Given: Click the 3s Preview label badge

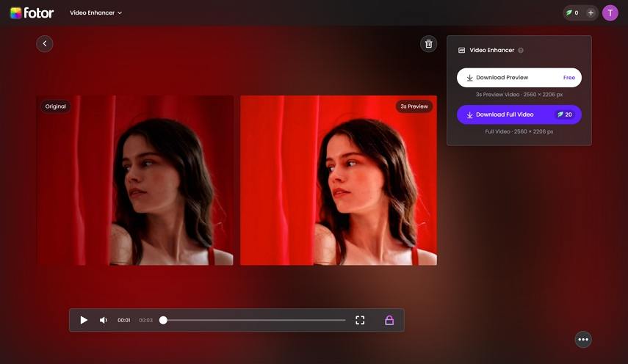Looking at the screenshot, I should point(414,106).
